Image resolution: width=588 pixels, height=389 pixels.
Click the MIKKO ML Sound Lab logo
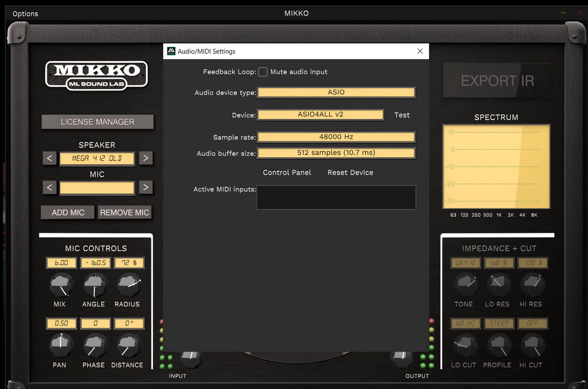(96, 75)
